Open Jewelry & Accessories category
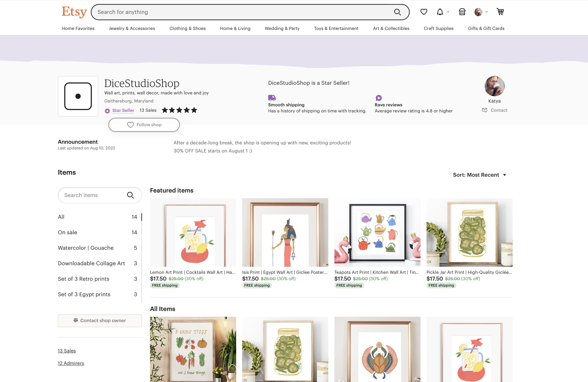588x382 pixels. (x=132, y=28)
